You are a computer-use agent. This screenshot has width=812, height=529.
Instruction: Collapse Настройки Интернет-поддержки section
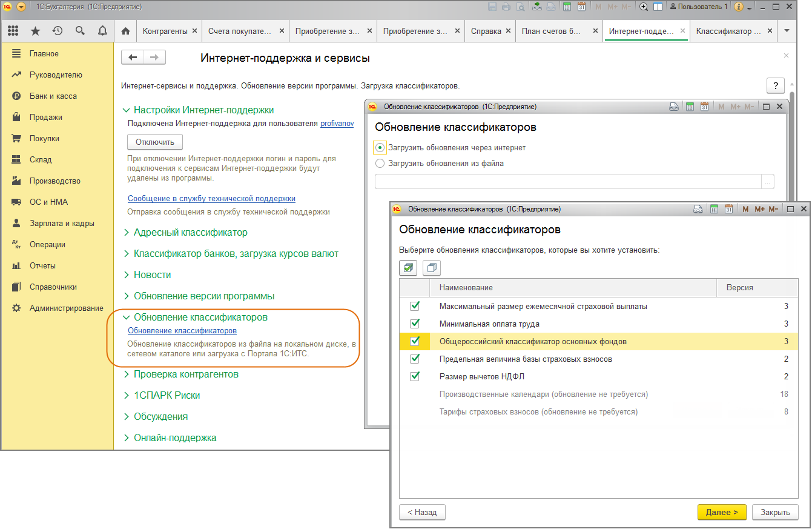click(198, 110)
